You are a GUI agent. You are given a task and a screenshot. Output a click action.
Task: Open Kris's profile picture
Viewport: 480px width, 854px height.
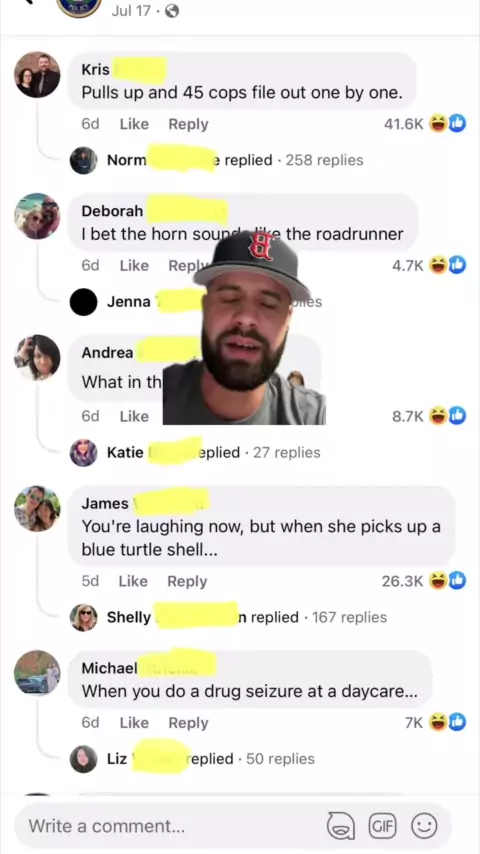point(37,75)
